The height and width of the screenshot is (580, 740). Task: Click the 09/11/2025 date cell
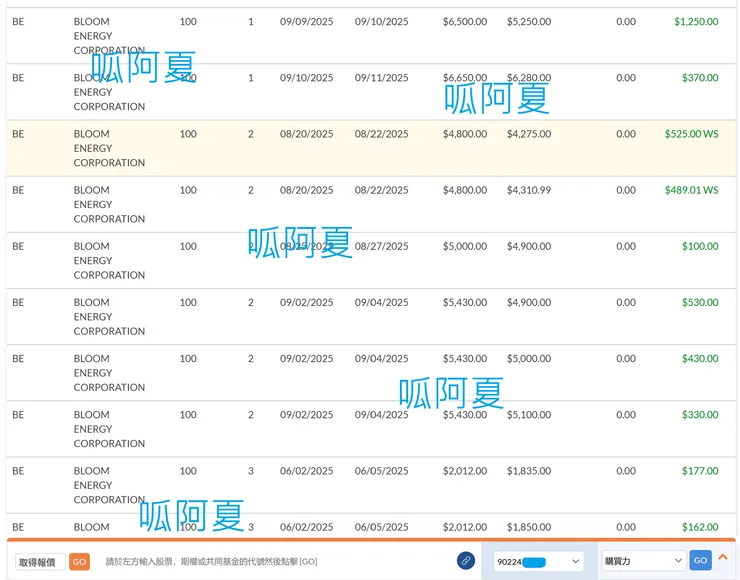(x=381, y=78)
